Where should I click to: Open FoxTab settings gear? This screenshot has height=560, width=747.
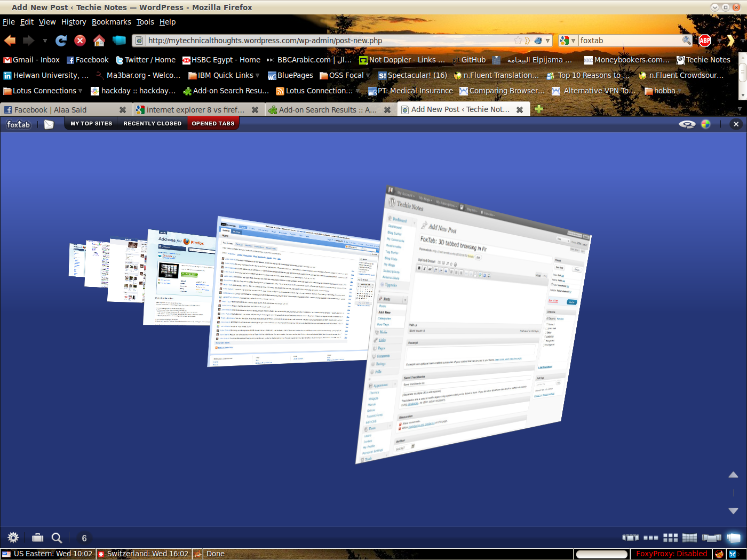click(x=13, y=538)
